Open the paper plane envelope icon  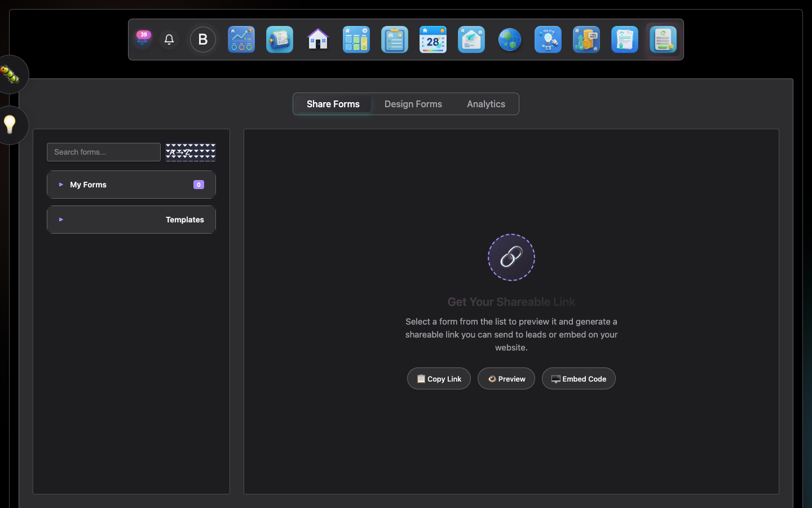pyautogui.click(x=471, y=40)
